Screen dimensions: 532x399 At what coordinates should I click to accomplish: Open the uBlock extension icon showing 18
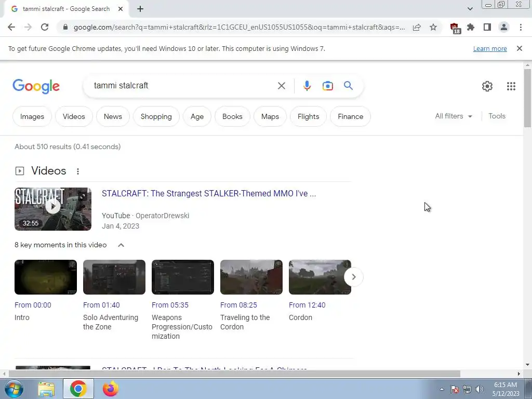(x=455, y=28)
